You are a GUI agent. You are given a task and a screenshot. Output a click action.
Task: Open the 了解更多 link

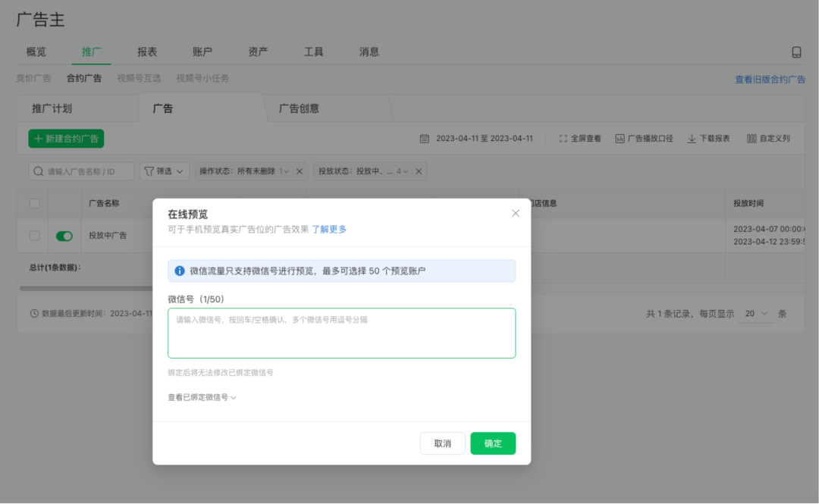pyautogui.click(x=329, y=230)
